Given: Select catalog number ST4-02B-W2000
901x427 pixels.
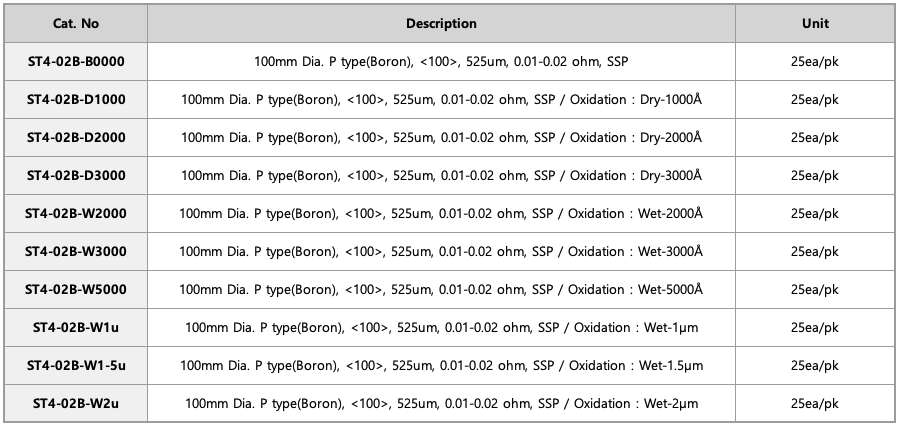Looking at the screenshot, I should click(76, 213).
